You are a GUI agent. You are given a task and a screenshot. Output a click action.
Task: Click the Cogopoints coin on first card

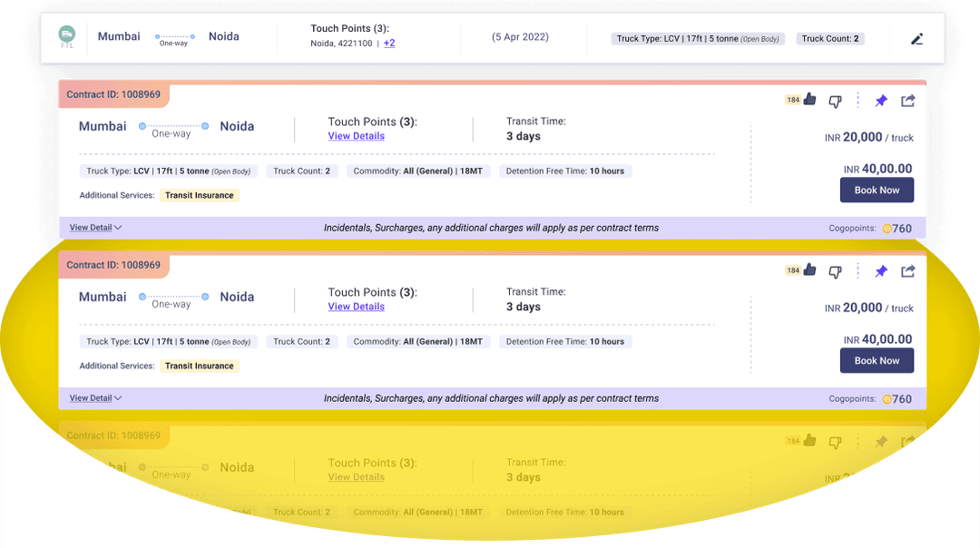tap(887, 229)
